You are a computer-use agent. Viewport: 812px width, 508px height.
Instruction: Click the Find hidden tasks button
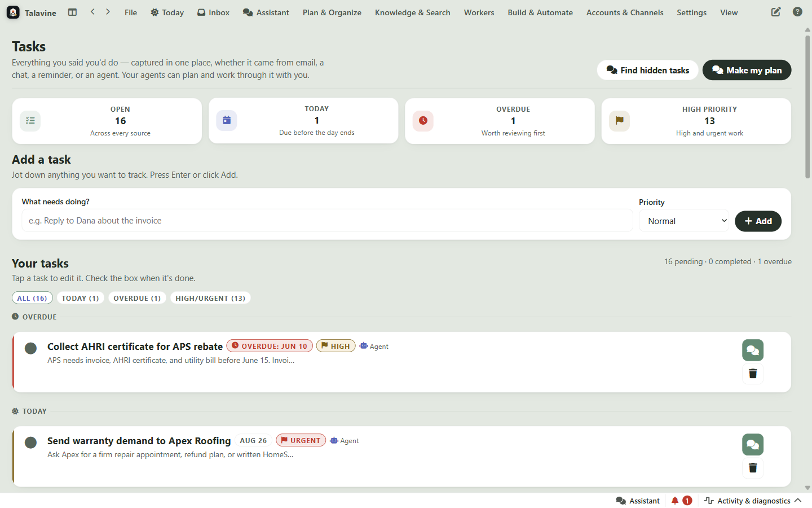(647, 70)
